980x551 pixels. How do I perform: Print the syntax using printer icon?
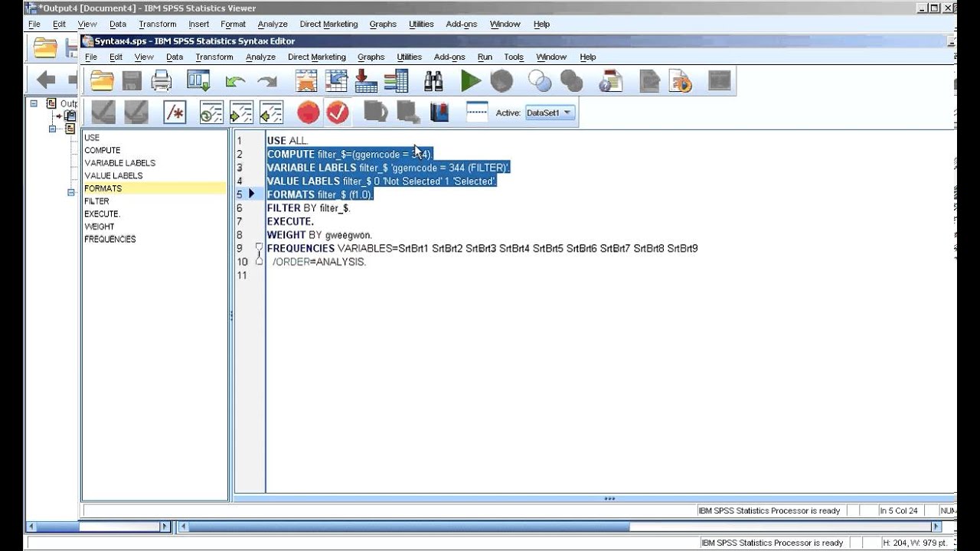tap(162, 80)
